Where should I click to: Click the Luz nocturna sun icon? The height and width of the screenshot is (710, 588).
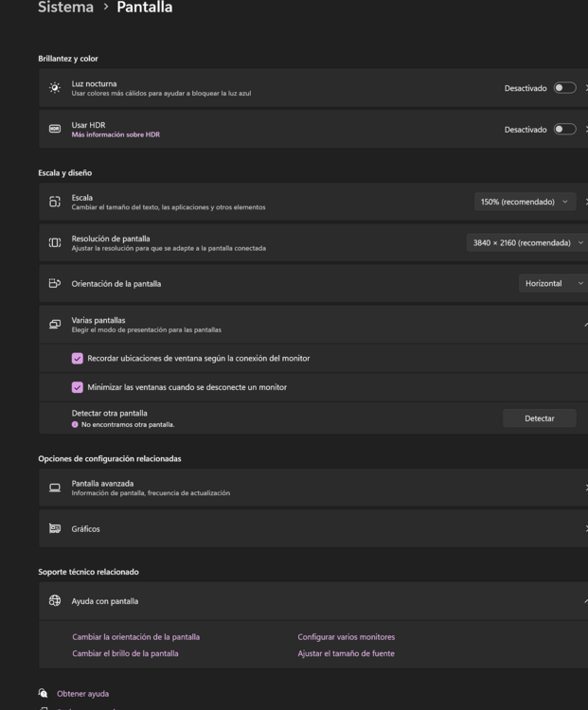point(55,88)
